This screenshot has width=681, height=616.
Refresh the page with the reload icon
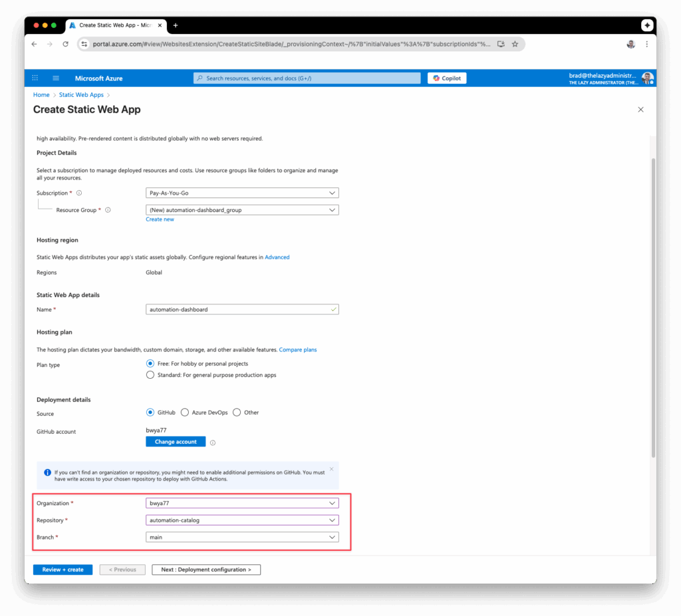pos(65,43)
